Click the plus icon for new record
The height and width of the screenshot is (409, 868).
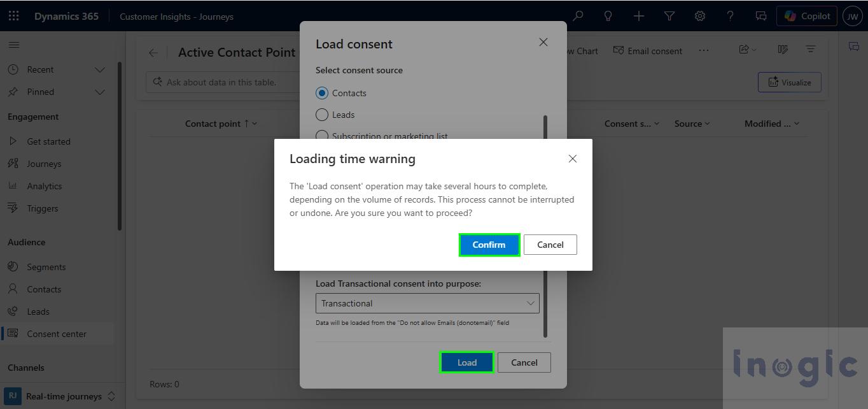tap(639, 16)
